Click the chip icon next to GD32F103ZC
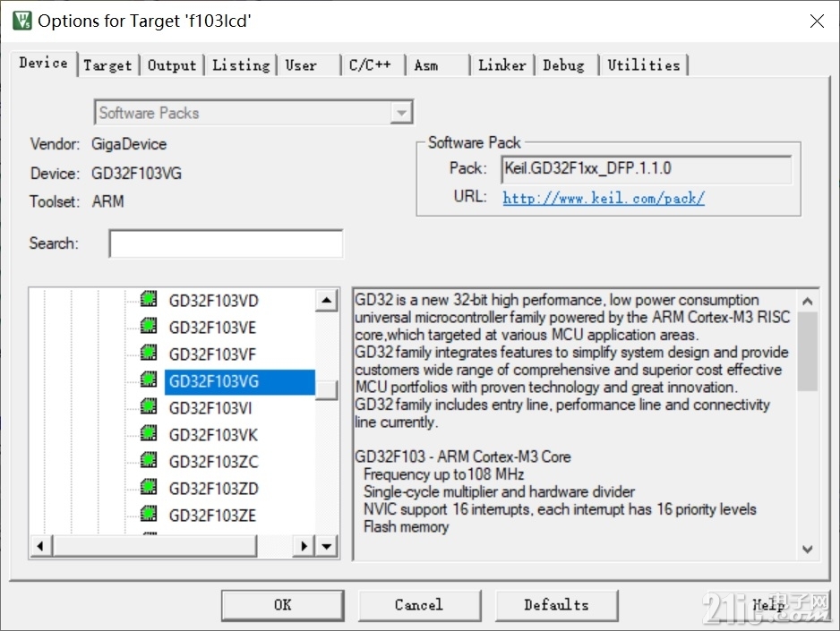Viewport: 840px width, 631px height. pyautogui.click(x=149, y=460)
